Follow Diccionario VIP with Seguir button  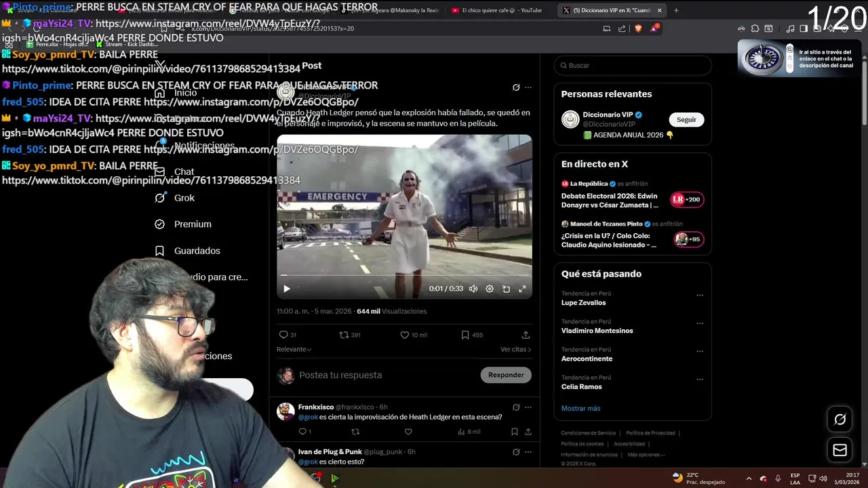point(686,120)
